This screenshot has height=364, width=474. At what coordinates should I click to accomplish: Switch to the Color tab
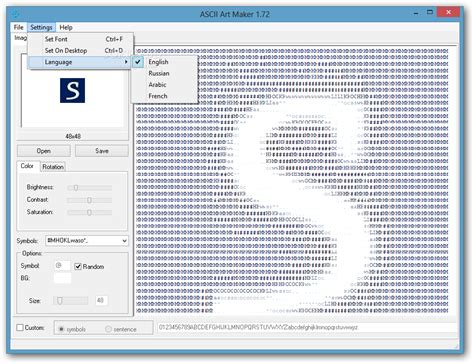pyautogui.click(x=27, y=166)
